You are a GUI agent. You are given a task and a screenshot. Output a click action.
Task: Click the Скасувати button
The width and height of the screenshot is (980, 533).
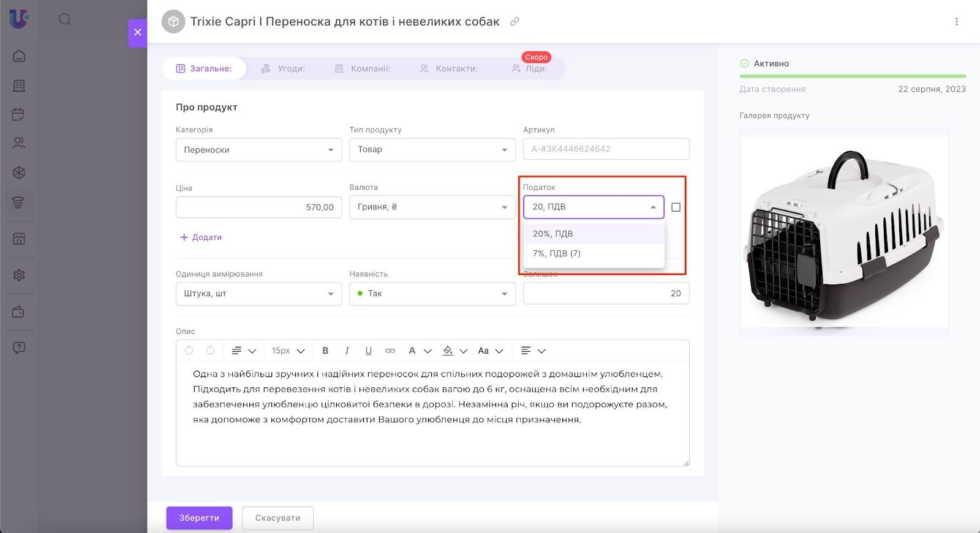(x=277, y=518)
